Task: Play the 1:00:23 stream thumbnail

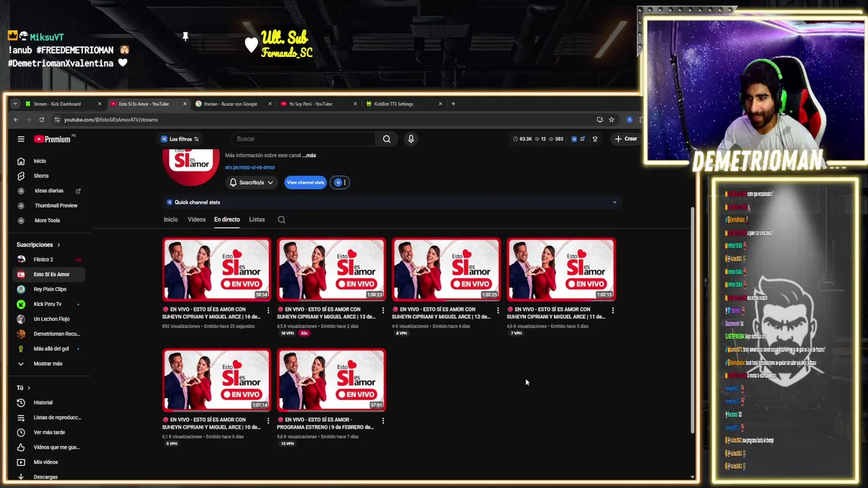Action: (332, 269)
